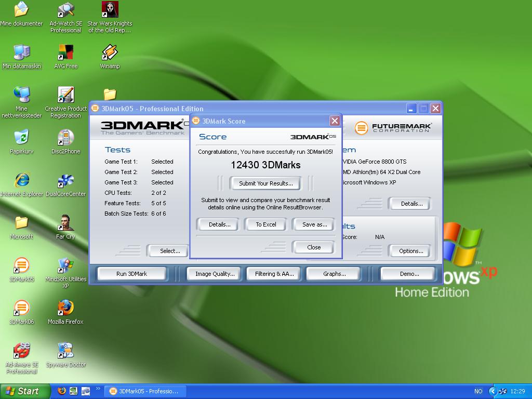Click the fan tray icon beside clock

click(x=503, y=391)
